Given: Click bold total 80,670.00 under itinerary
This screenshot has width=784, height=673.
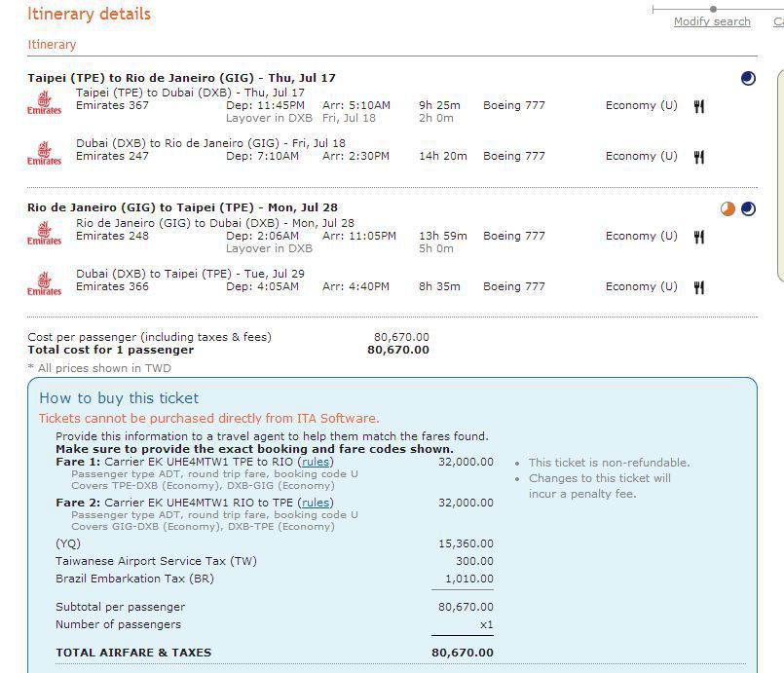Looking at the screenshot, I should [x=398, y=350].
